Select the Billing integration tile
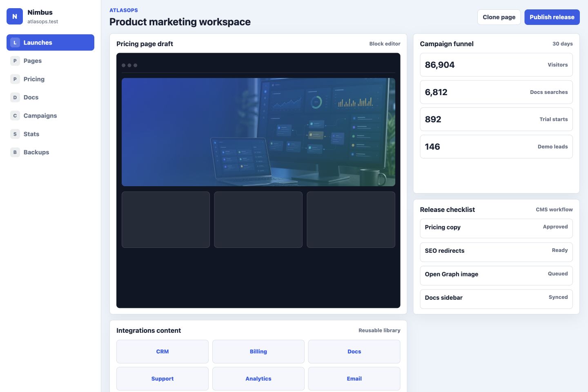This screenshot has width=588, height=392. click(x=258, y=352)
